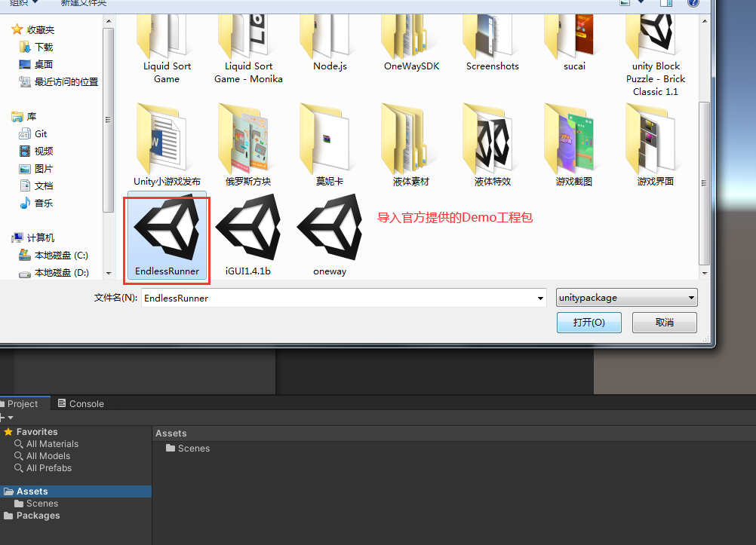Select the Git library in sidebar

[32, 134]
